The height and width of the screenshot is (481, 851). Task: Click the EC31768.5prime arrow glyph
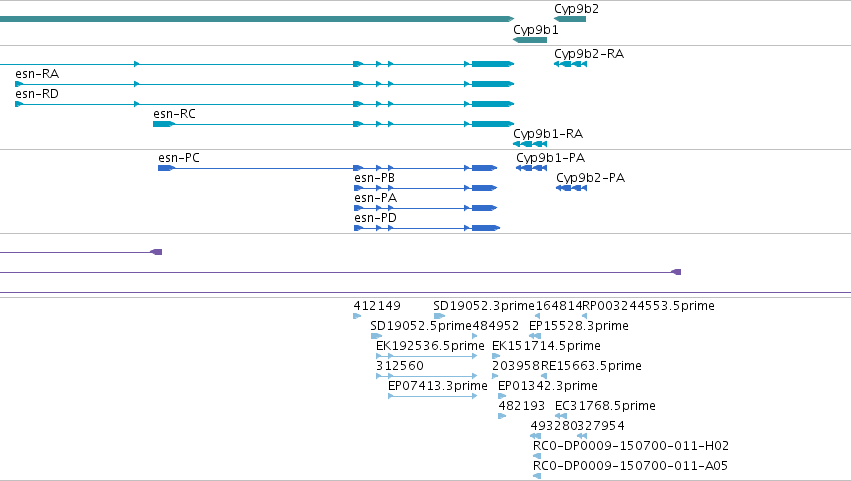[561, 416]
